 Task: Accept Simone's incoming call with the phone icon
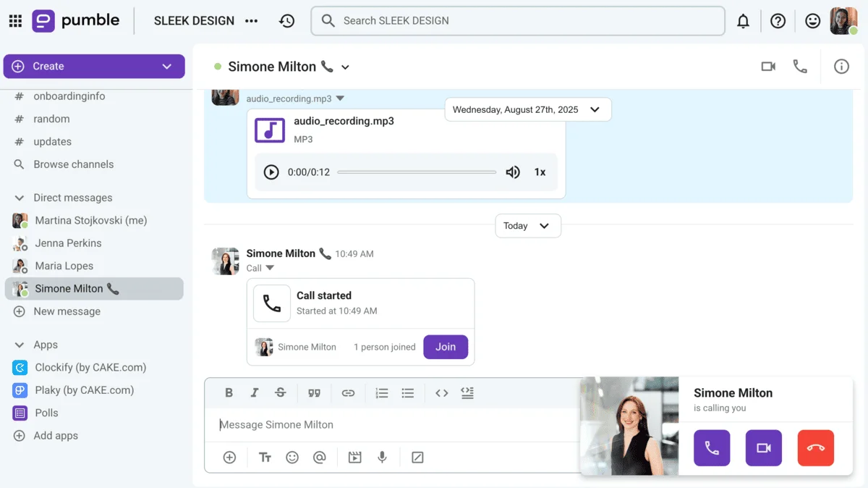tap(711, 447)
